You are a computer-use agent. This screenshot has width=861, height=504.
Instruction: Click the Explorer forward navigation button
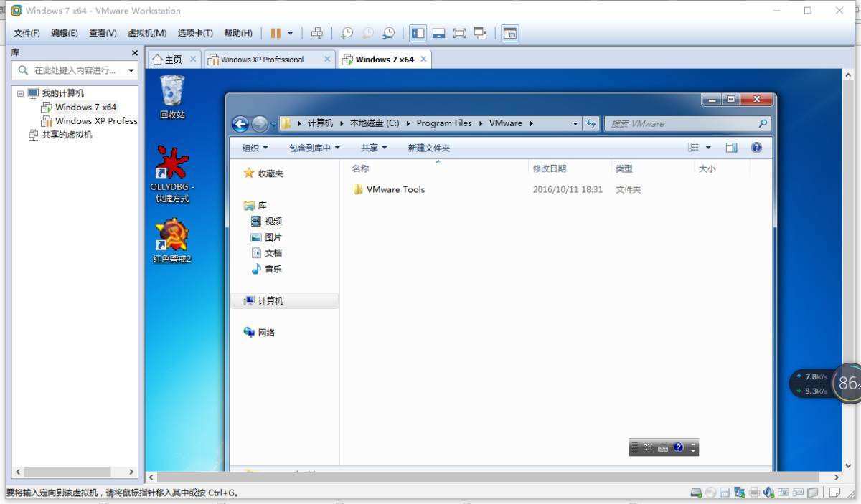(260, 124)
